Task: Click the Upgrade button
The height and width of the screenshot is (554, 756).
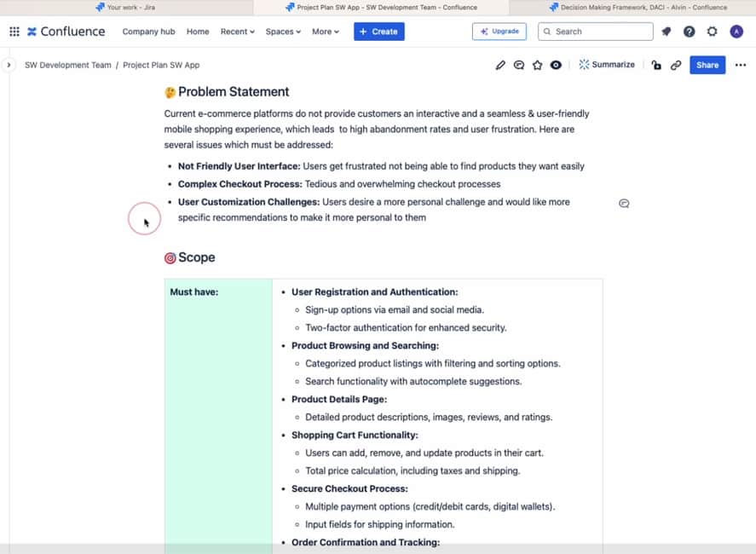Action: [x=499, y=32]
